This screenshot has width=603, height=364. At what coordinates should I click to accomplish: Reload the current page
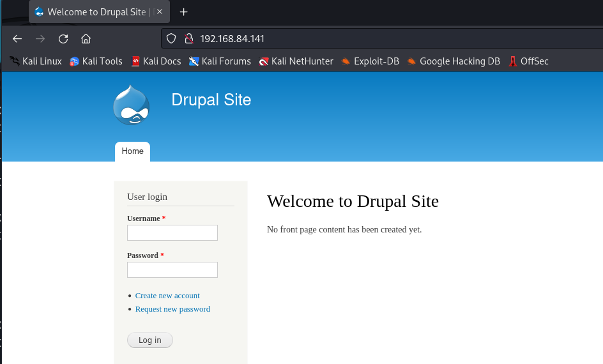[63, 39]
